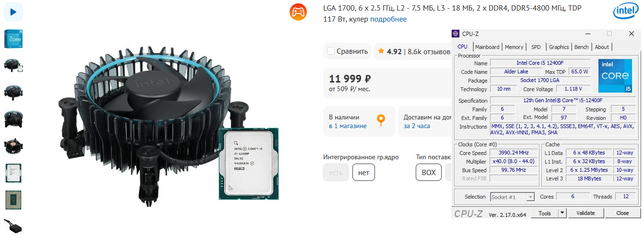Select 'нет' for integrated graphics
This screenshot has width=644, height=237.
[363, 172]
